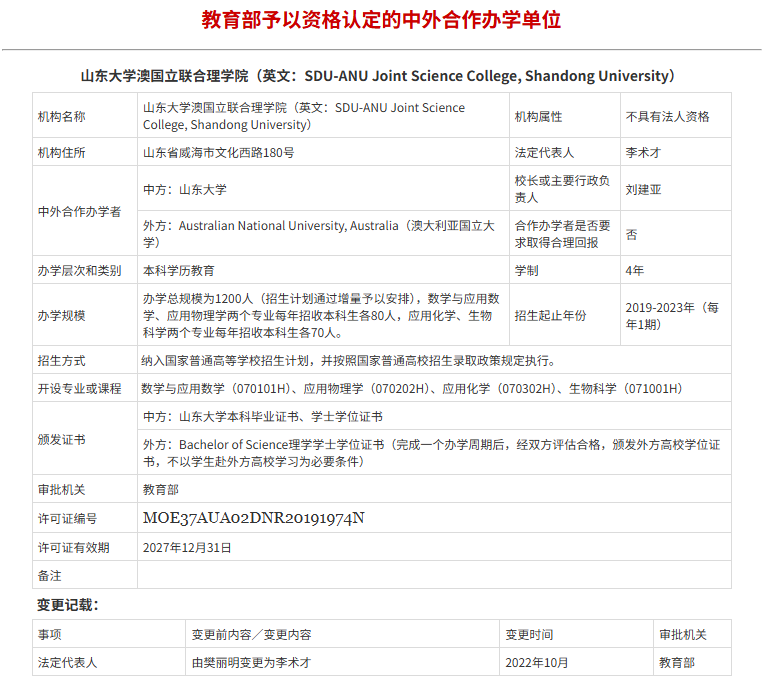The height and width of the screenshot is (684, 762).
Task: Click the 变更记载 section heading
Action: click(68, 605)
